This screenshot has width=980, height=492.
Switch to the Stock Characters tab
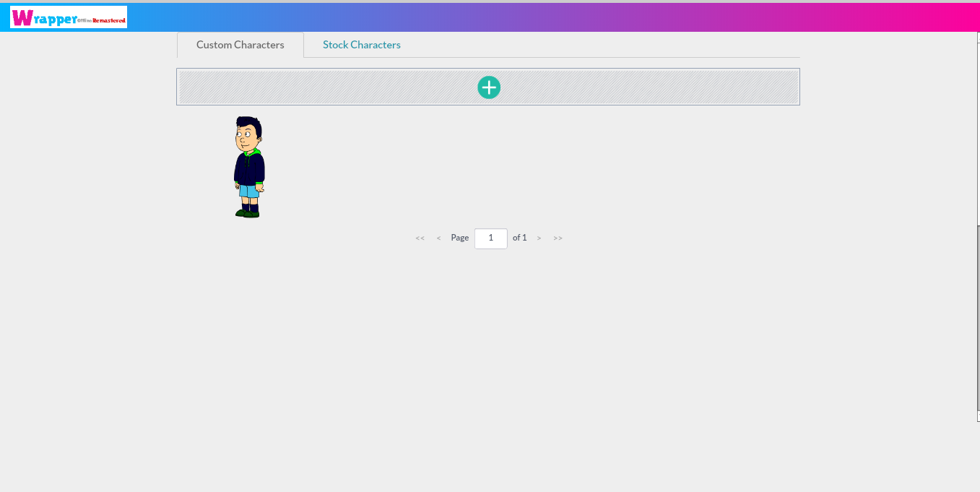pyautogui.click(x=361, y=44)
